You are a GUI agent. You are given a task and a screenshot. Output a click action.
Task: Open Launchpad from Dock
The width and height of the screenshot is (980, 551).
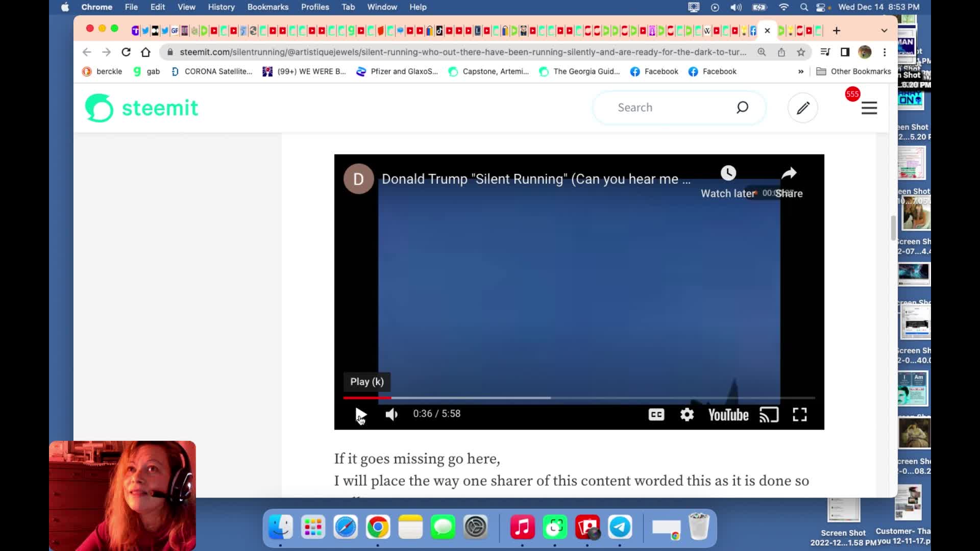[313, 527]
